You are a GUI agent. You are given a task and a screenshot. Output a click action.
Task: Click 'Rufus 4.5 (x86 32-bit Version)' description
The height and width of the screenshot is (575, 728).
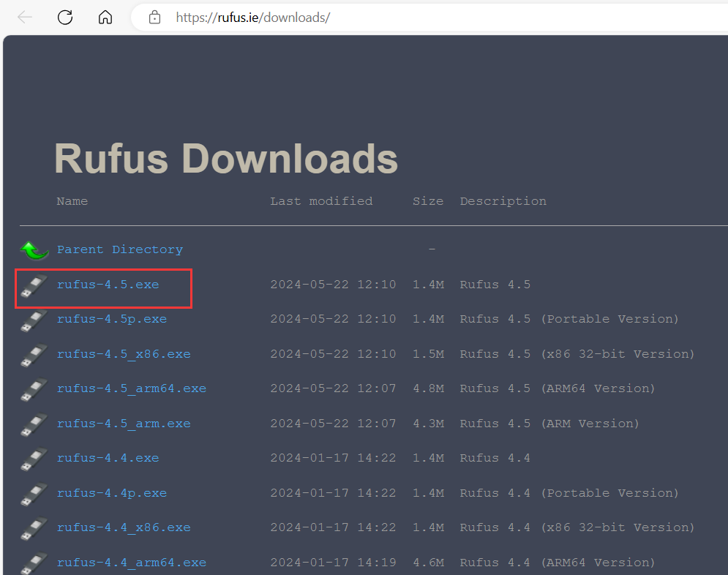[577, 354]
